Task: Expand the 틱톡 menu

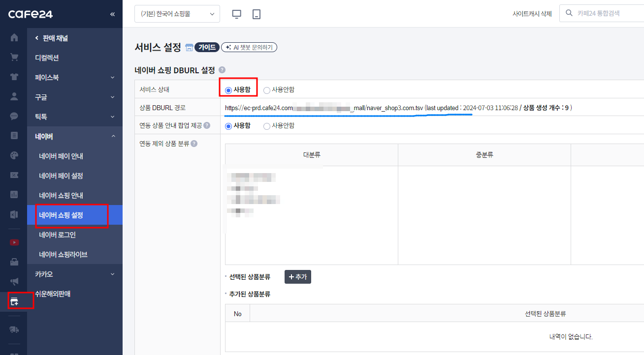Action: point(75,117)
